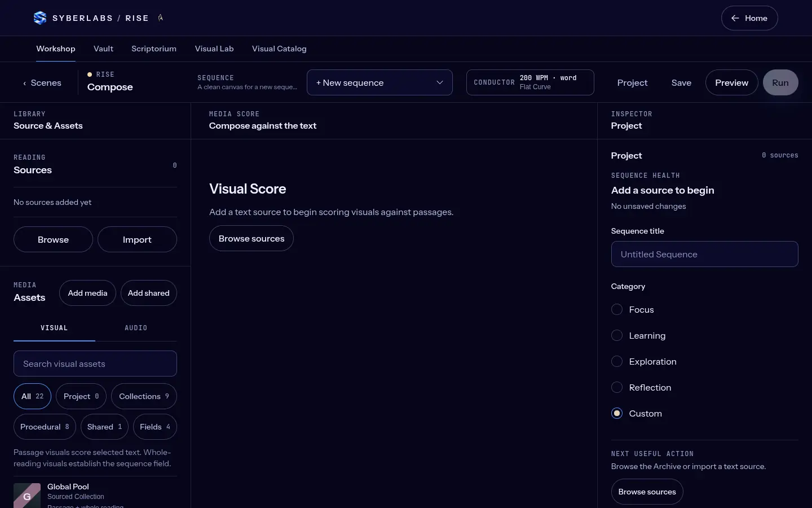Save the current sequence

coord(681,82)
